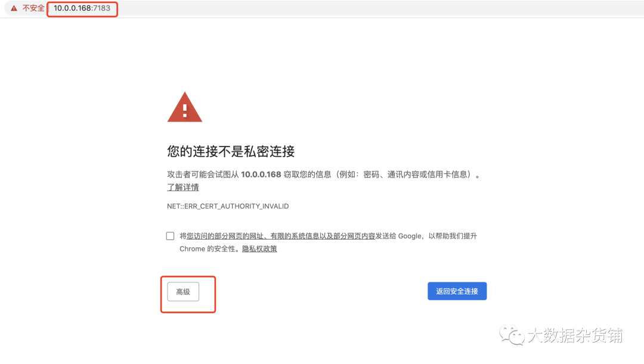Open the 不安全 site info label
The image size is (644, 364).
(x=33, y=8)
